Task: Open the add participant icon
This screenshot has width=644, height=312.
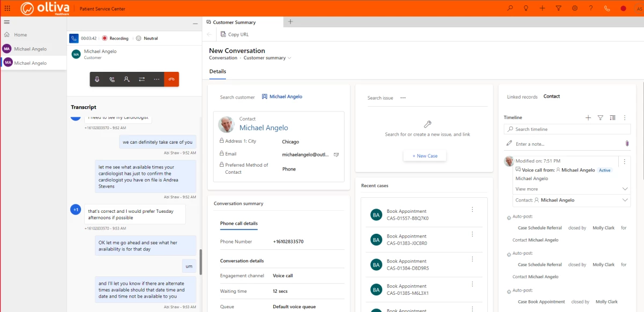Action: (x=127, y=78)
